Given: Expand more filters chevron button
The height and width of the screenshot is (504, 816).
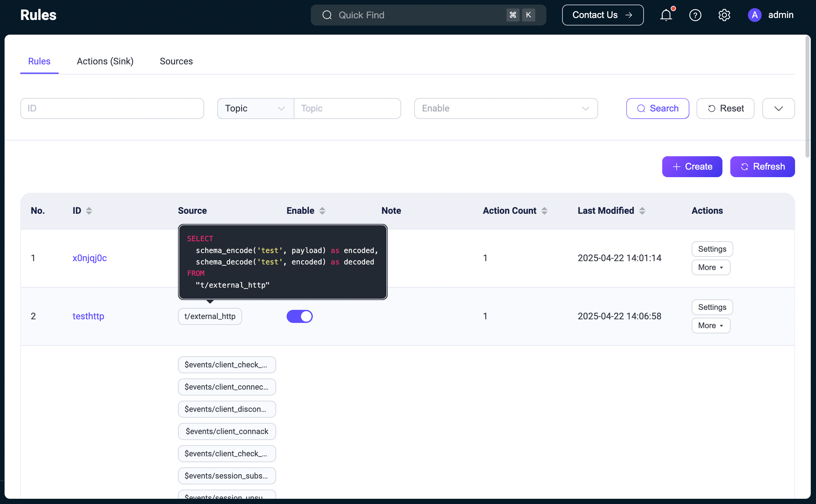Looking at the screenshot, I should point(778,108).
